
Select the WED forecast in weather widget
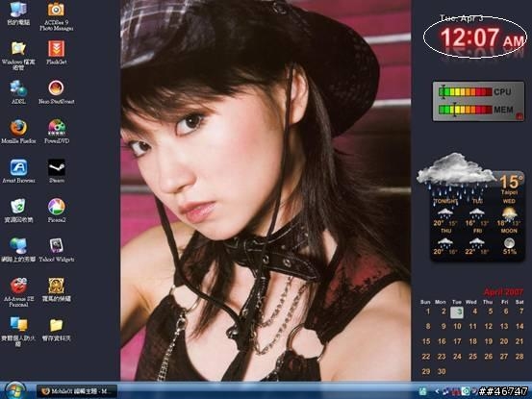(x=509, y=212)
